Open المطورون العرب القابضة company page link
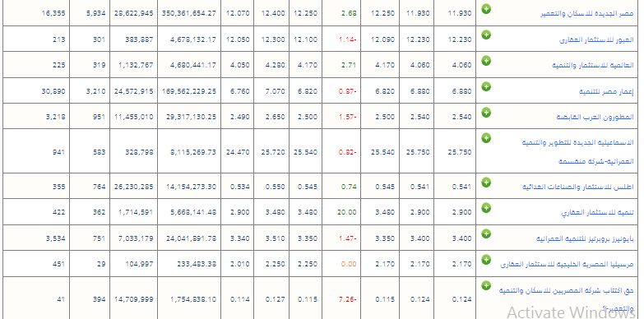Image resolution: width=644 pixels, height=319 pixels. [595, 118]
